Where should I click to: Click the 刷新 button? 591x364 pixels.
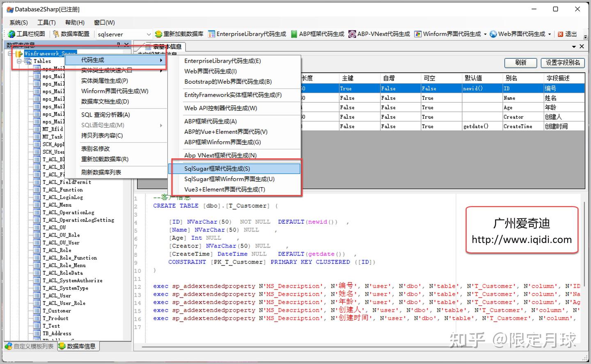click(x=521, y=63)
